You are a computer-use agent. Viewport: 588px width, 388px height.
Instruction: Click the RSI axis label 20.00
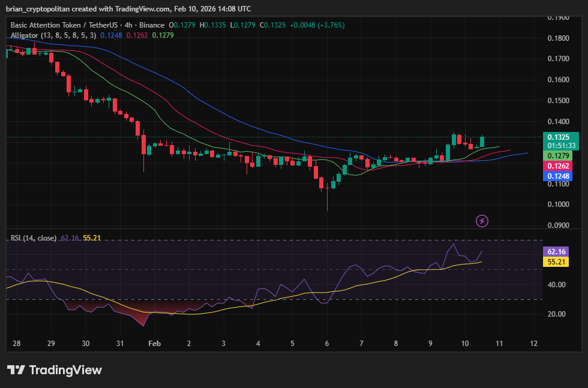(557, 314)
